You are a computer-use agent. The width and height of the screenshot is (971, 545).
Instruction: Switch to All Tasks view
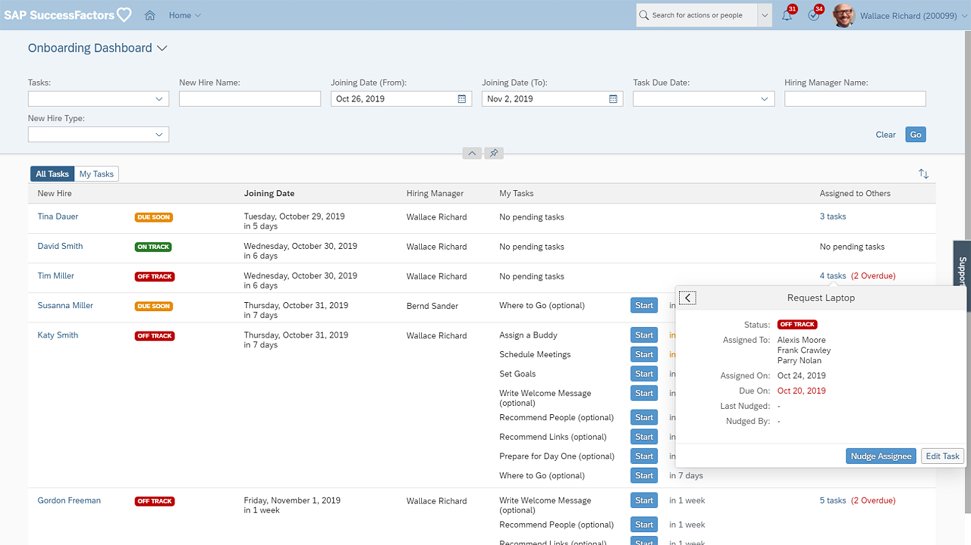pos(52,174)
